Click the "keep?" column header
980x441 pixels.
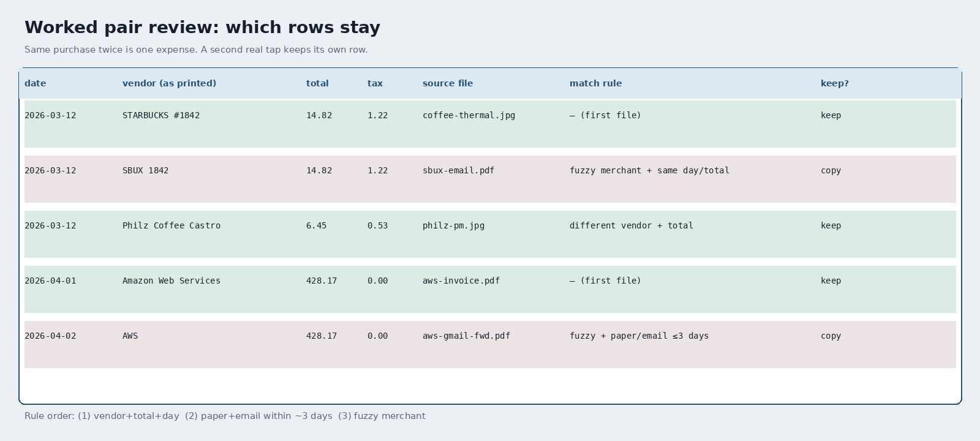pyautogui.click(x=835, y=83)
